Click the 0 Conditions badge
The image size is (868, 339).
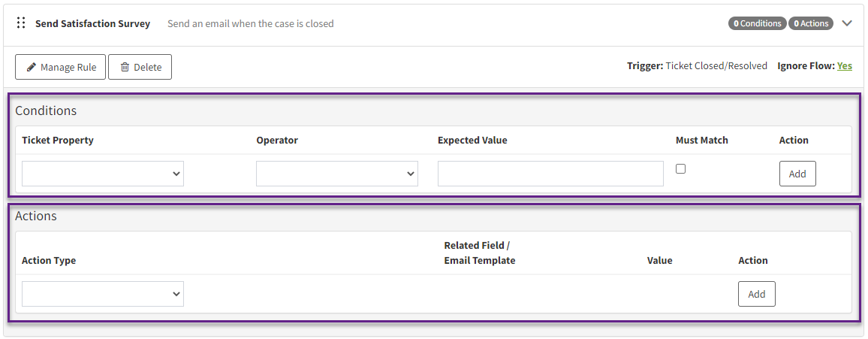tap(758, 23)
